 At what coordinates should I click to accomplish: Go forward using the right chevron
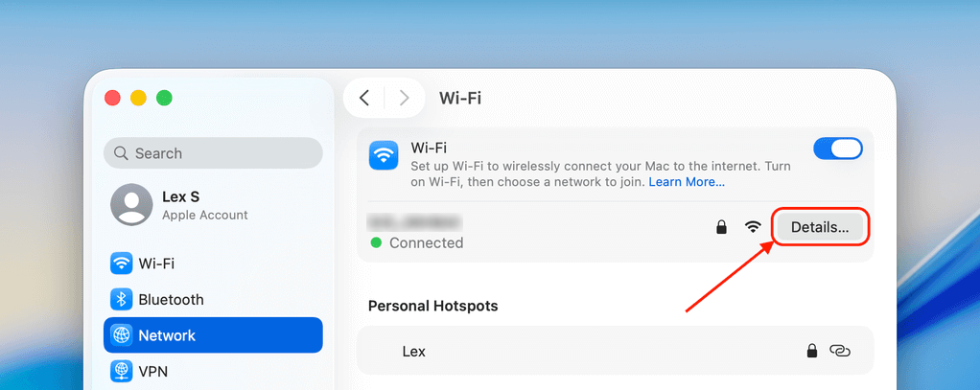[x=404, y=98]
